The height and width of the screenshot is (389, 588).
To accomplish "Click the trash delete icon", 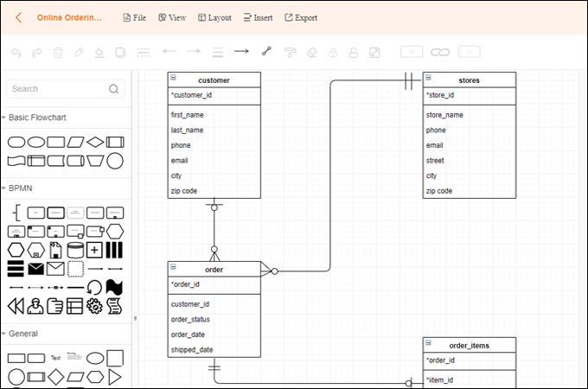I will (x=58, y=53).
